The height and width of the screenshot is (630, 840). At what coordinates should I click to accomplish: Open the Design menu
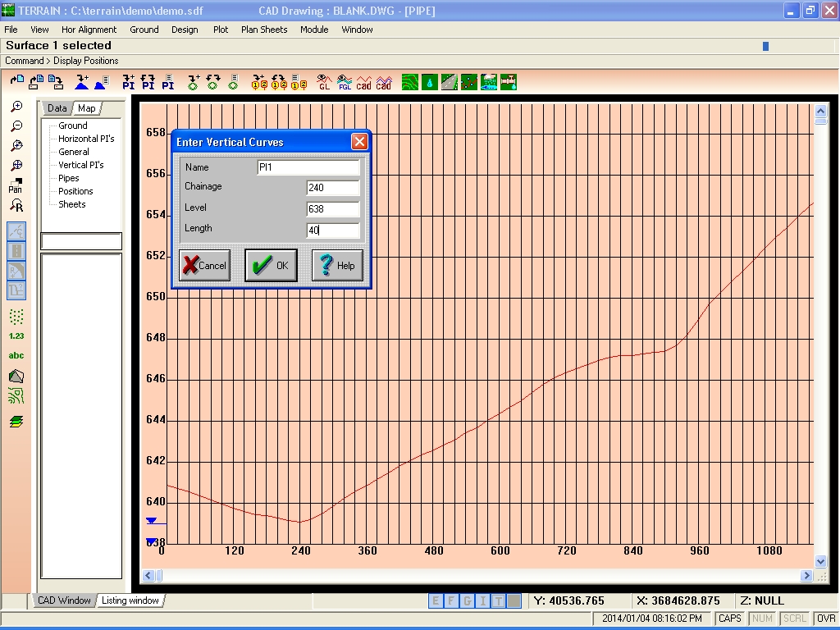pyautogui.click(x=185, y=30)
